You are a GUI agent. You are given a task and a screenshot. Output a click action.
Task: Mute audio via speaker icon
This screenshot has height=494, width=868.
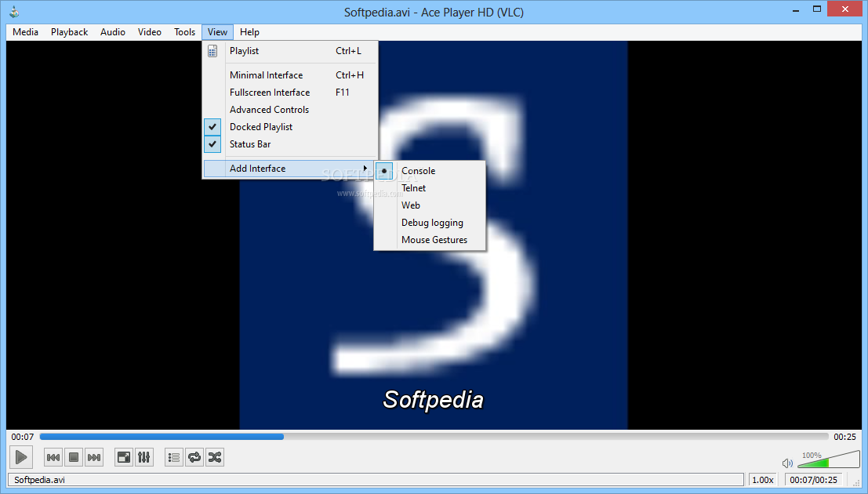pos(787,463)
